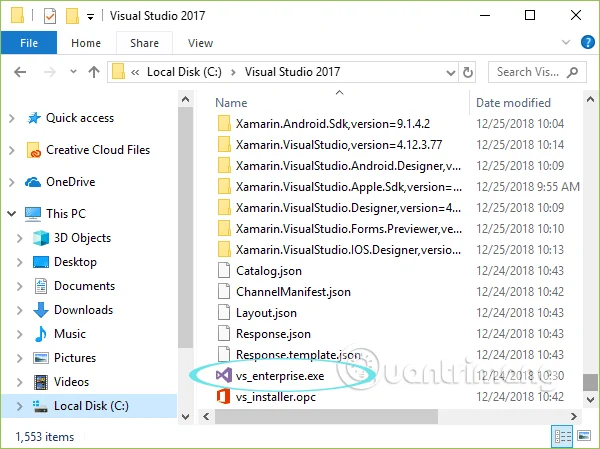Image resolution: width=600 pixels, height=449 pixels.
Task: Click the file list scroll right arrow
Action: pyautogui.click(x=574, y=416)
